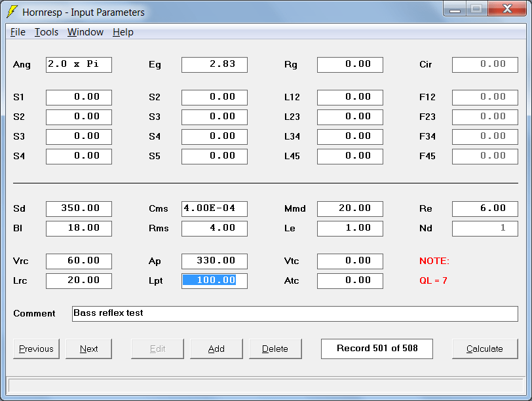Focus the L45 input field
This screenshot has height=401, width=532.
pos(350,157)
